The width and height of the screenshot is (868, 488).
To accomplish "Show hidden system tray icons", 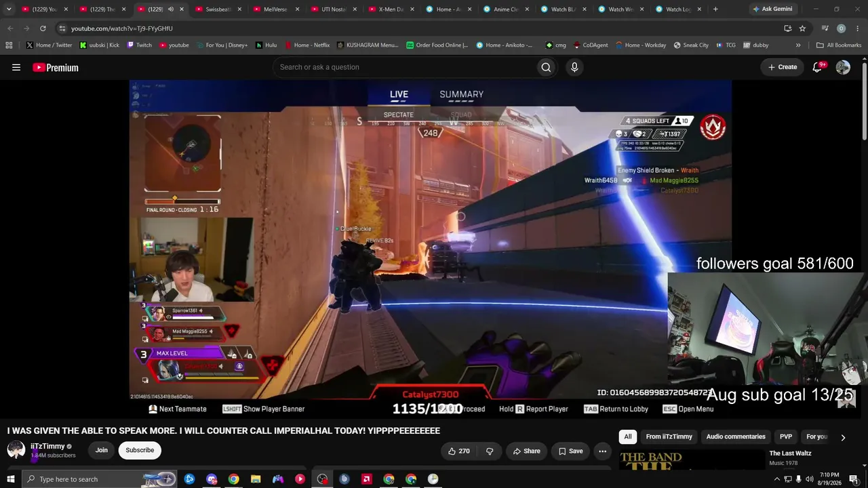I will point(776,479).
